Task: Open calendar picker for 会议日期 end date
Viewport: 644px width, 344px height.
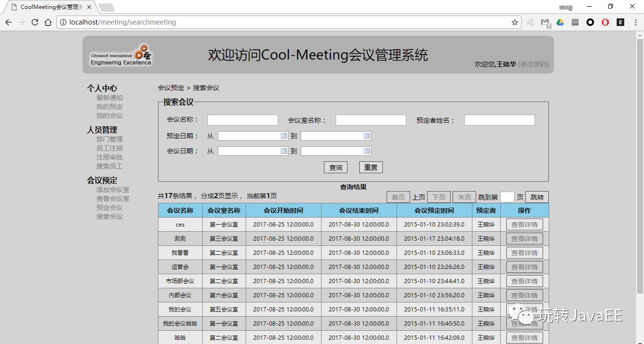Action: pos(367,151)
